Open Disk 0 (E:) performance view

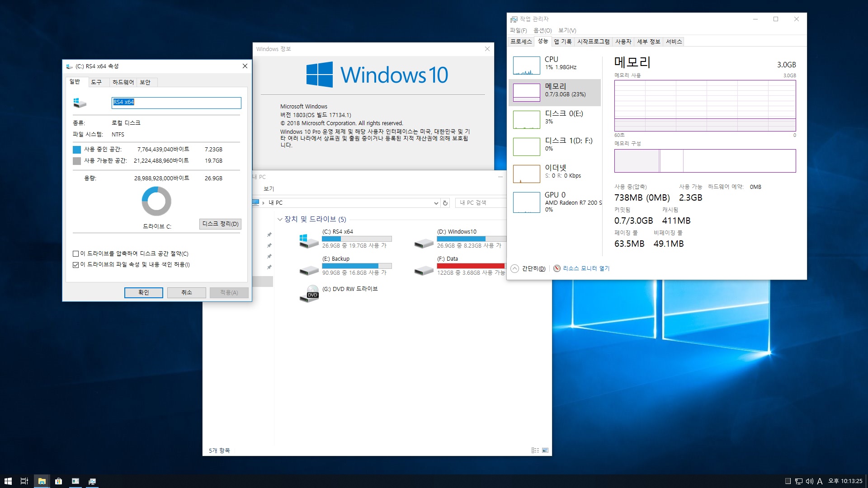click(x=554, y=120)
